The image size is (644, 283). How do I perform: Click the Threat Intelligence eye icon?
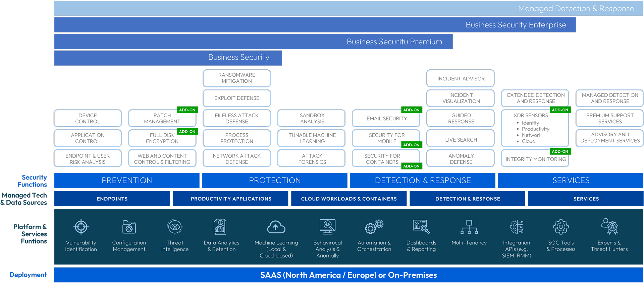click(175, 227)
